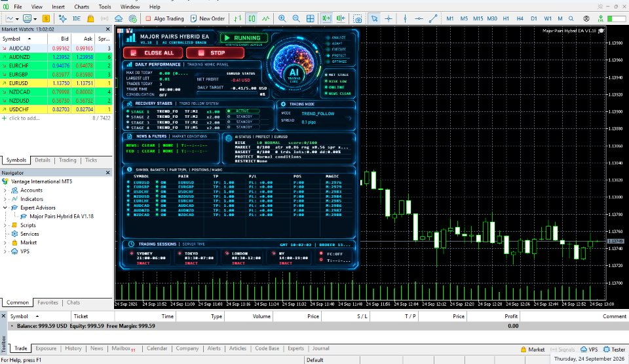This screenshot has height=364, width=629.
Task: Open the VPS cloud icon in toolbar
Action: tap(119, 18)
